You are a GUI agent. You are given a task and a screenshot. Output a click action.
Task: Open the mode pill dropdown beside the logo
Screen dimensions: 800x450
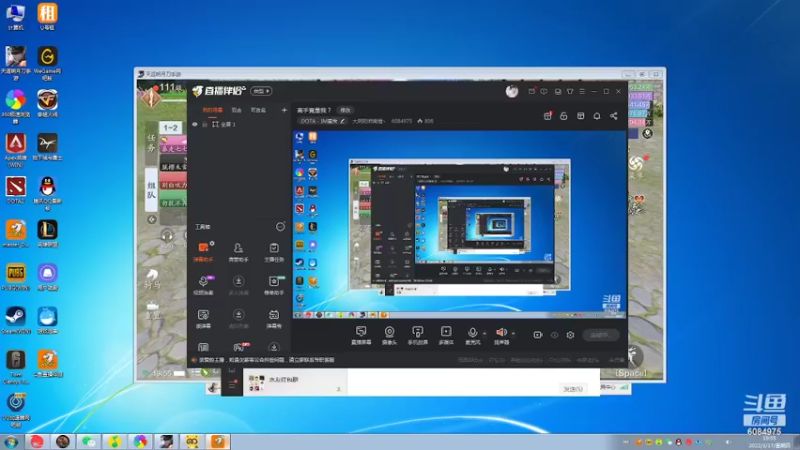point(261,91)
